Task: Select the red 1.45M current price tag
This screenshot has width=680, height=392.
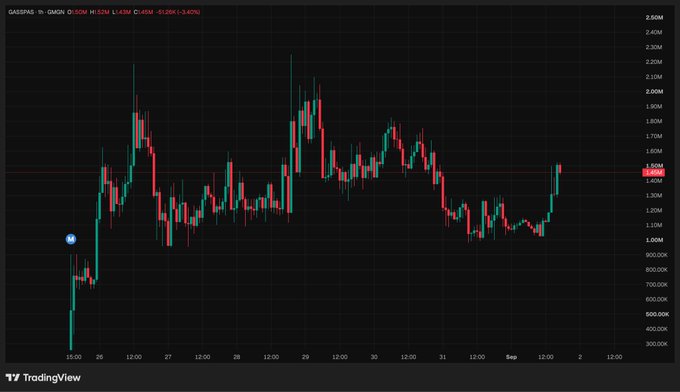Action: pyautogui.click(x=654, y=173)
